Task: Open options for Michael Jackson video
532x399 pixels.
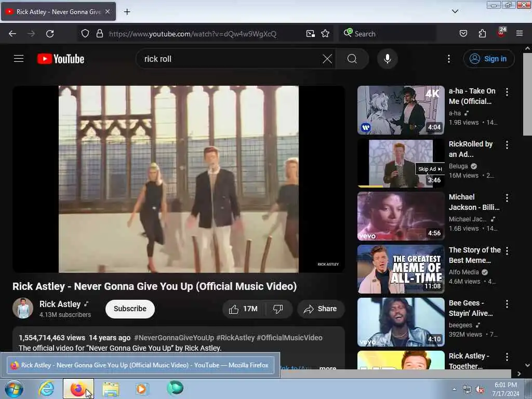Action: (x=507, y=198)
